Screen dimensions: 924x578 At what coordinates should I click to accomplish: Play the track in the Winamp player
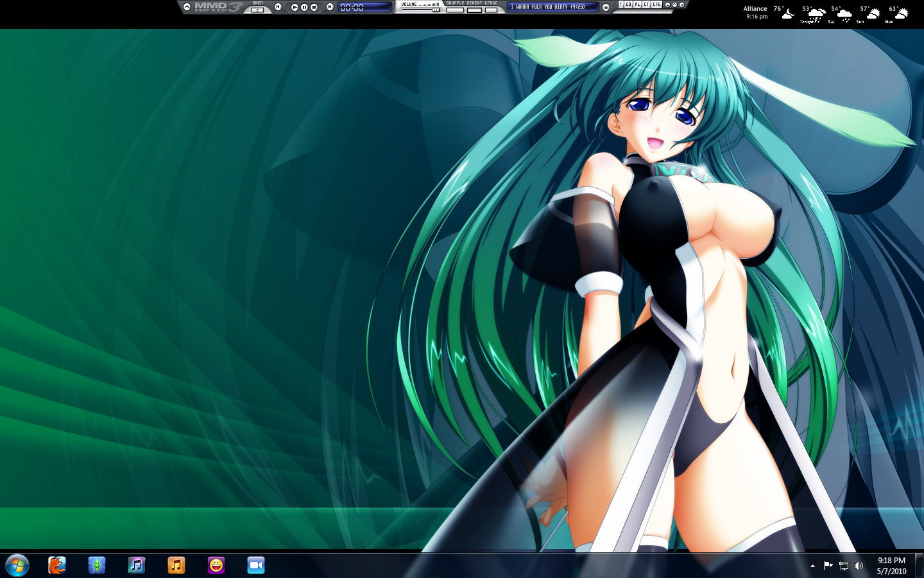(x=295, y=7)
